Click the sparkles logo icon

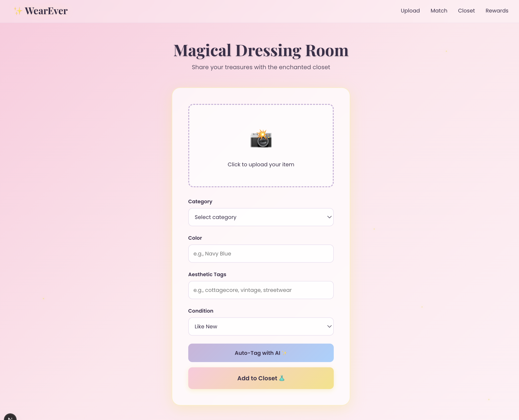[18, 11]
